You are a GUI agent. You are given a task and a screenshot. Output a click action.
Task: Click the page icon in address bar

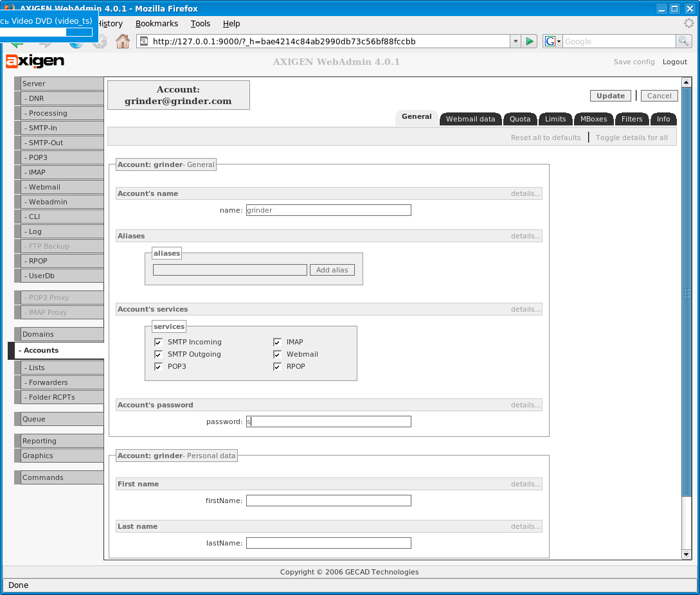click(144, 42)
